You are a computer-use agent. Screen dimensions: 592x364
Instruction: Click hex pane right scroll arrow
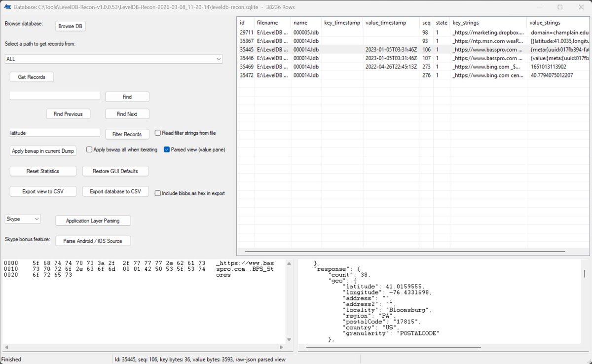(x=282, y=347)
